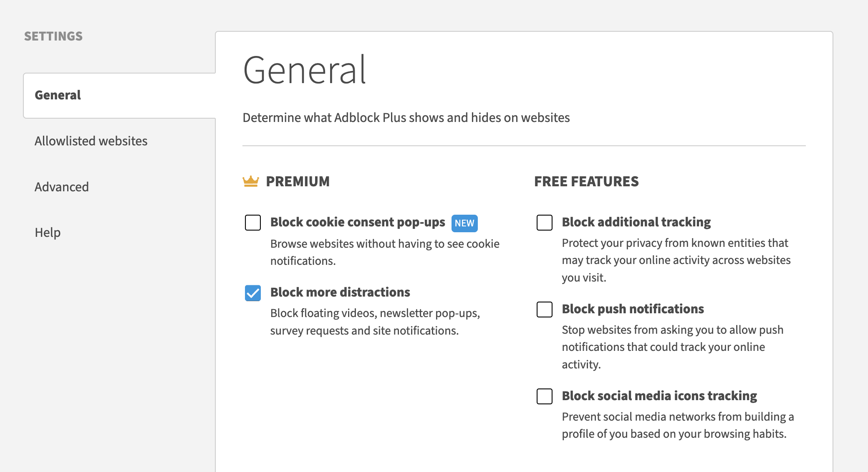This screenshot has height=472, width=868.
Task: Tick the Block push notifications checkbox
Action: pyautogui.click(x=544, y=310)
